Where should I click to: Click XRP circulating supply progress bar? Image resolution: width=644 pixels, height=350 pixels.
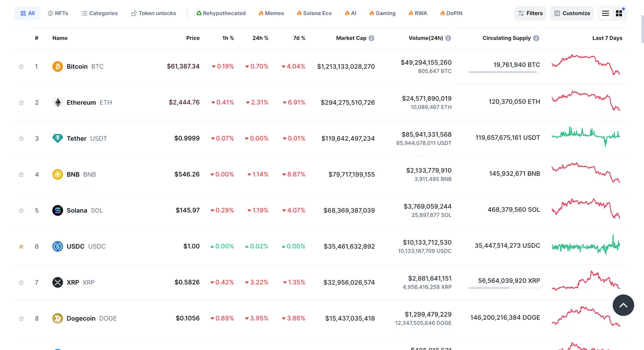point(504,288)
